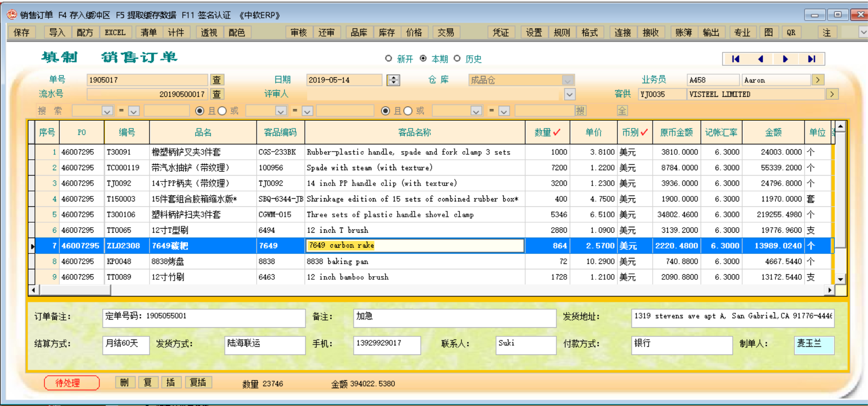Image resolution: width=868 pixels, height=406 pixels.
Task: Go to the next record arrow
Action: 786,59
